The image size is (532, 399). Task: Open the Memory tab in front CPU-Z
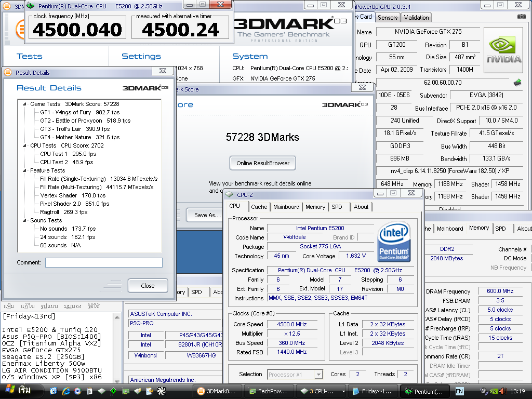[315, 207]
